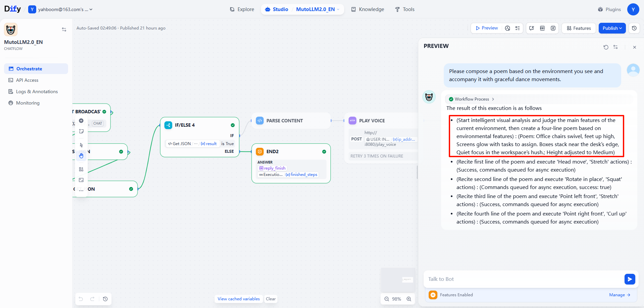Open Manage features link
Viewport: 644px width, 308px height.
point(620,295)
